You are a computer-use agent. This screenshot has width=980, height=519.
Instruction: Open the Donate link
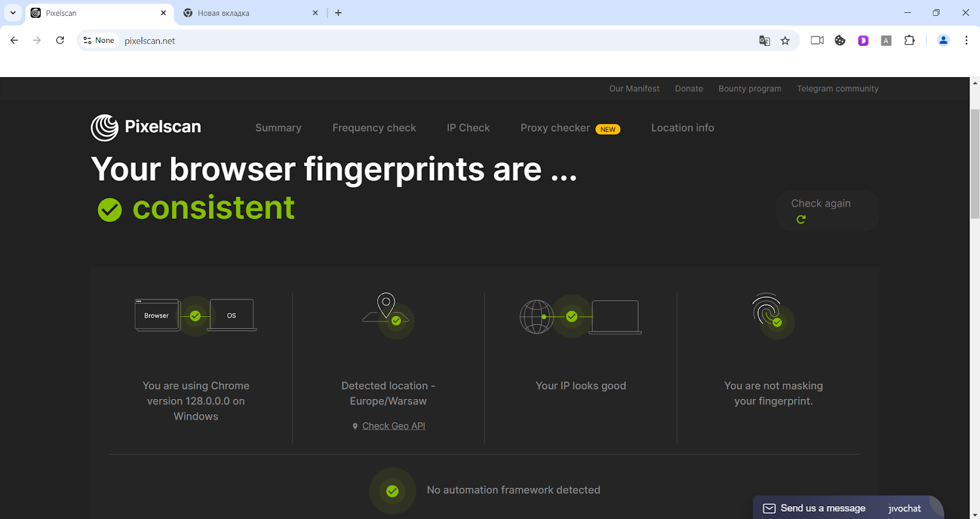689,89
